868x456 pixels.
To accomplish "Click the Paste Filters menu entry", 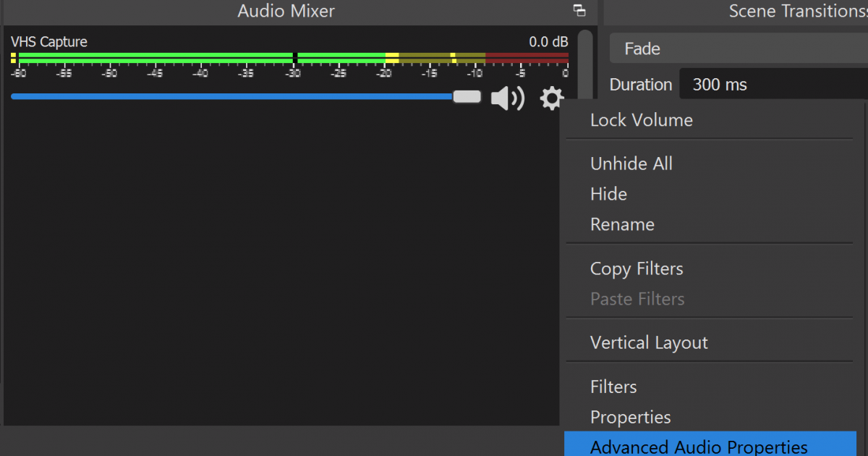I will tap(637, 299).
